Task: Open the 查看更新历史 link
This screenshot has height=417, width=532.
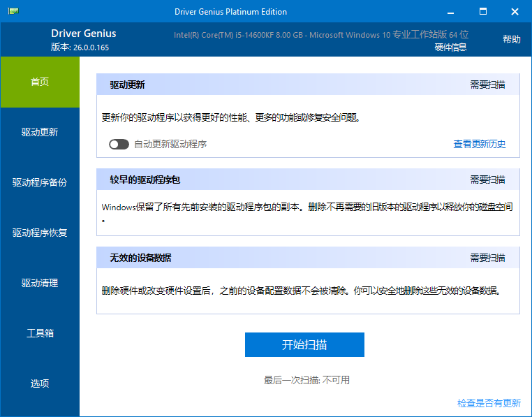Action: 480,144
